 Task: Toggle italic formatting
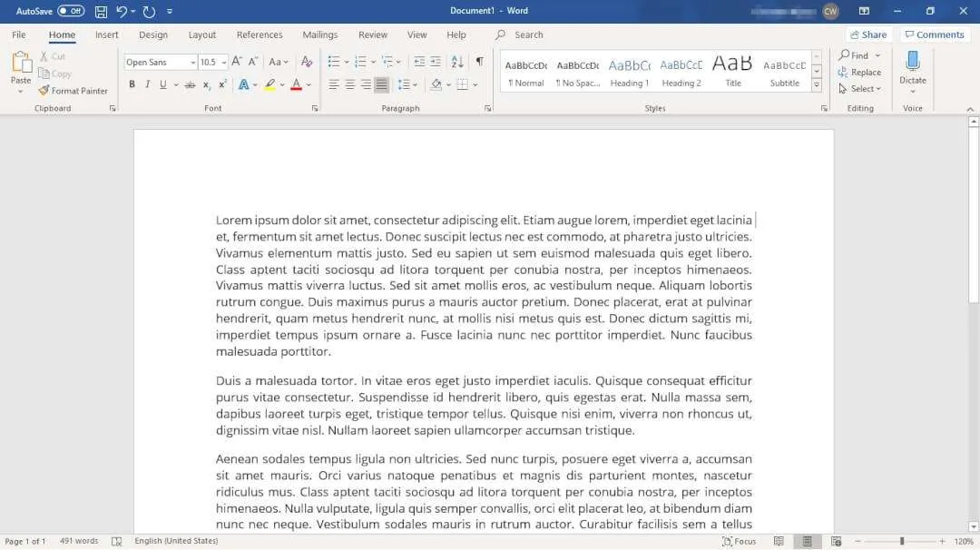(148, 84)
